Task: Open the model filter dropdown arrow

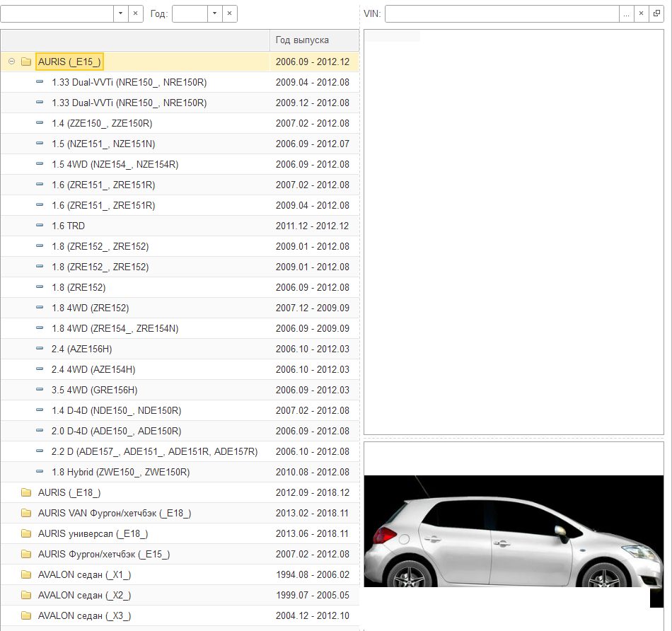Action: click(x=120, y=13)
